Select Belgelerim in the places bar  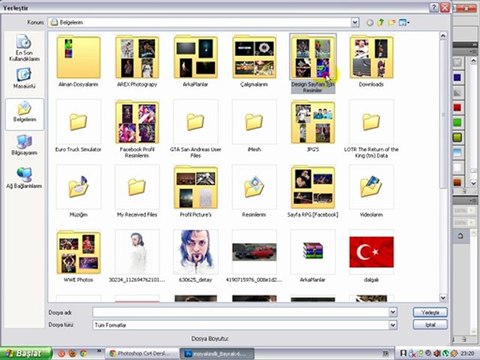tap(24, 113)
